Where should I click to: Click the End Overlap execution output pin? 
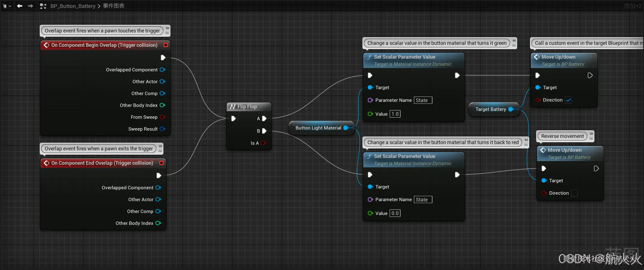(159, 175)
